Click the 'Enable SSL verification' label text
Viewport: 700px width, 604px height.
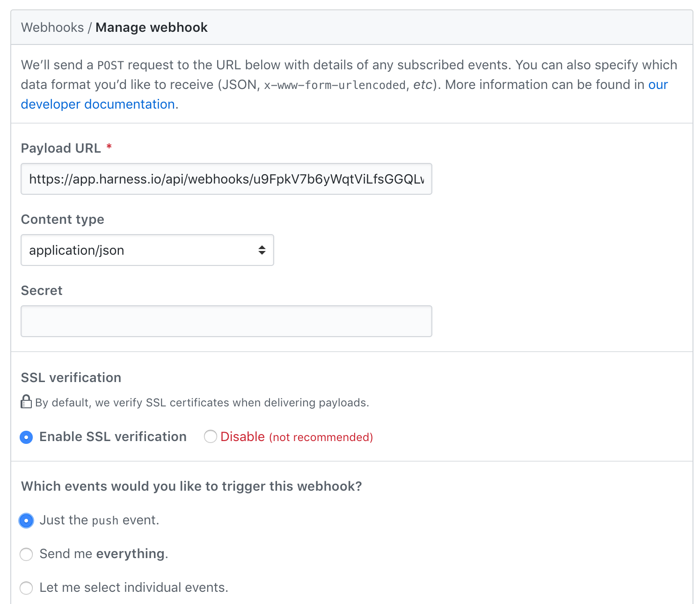click(x=113, y=436)
